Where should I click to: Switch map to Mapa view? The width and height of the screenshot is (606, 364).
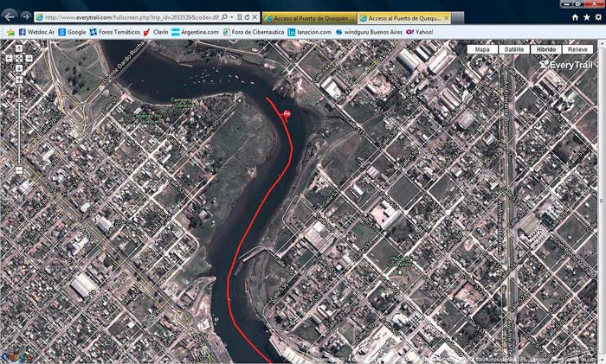point(483,50)
